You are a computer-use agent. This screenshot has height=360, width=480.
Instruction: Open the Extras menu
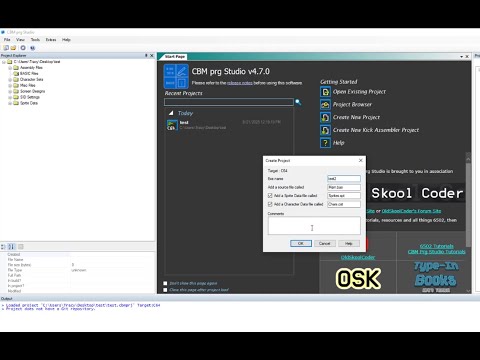click(51, 40)
